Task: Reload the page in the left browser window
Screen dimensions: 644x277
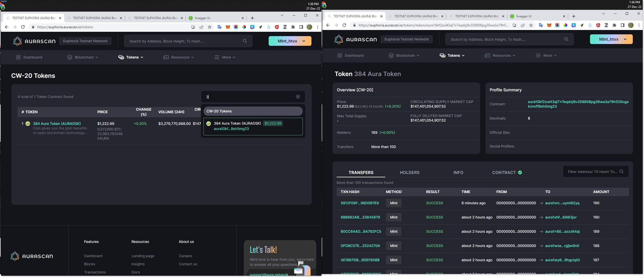Action: click(23, 27)
